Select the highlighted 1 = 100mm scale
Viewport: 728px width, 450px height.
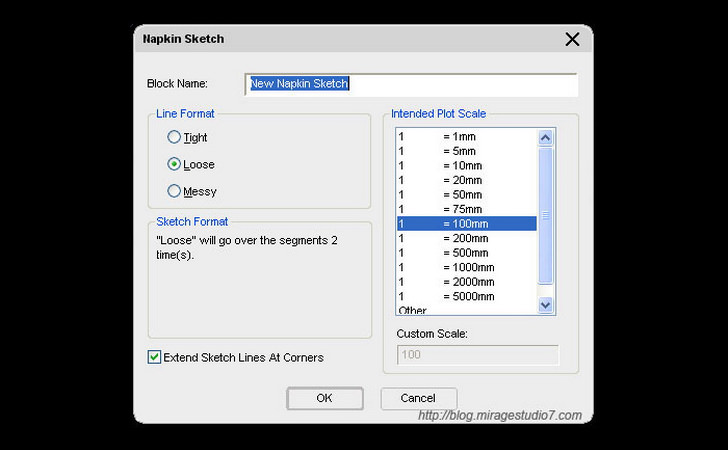(x=467, y=223)
